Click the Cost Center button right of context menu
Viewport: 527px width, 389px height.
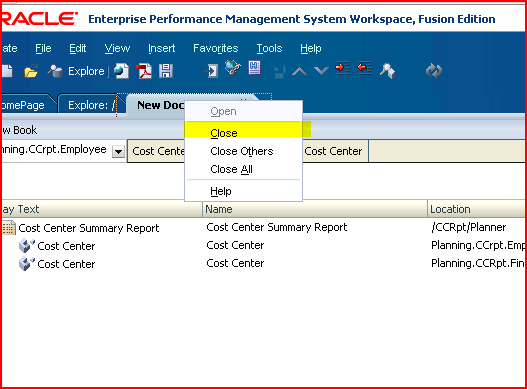coord(335,151)
